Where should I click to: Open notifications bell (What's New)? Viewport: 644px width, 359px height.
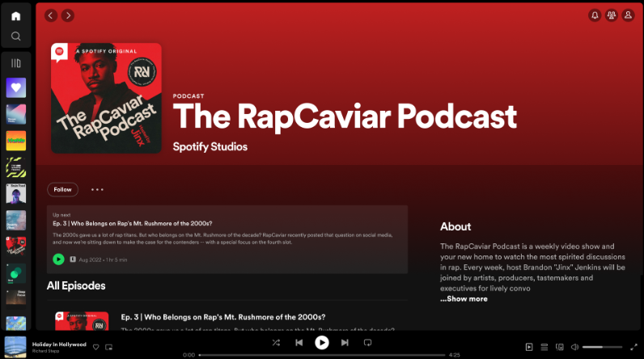pyautogui.click(x=595, y=15)
